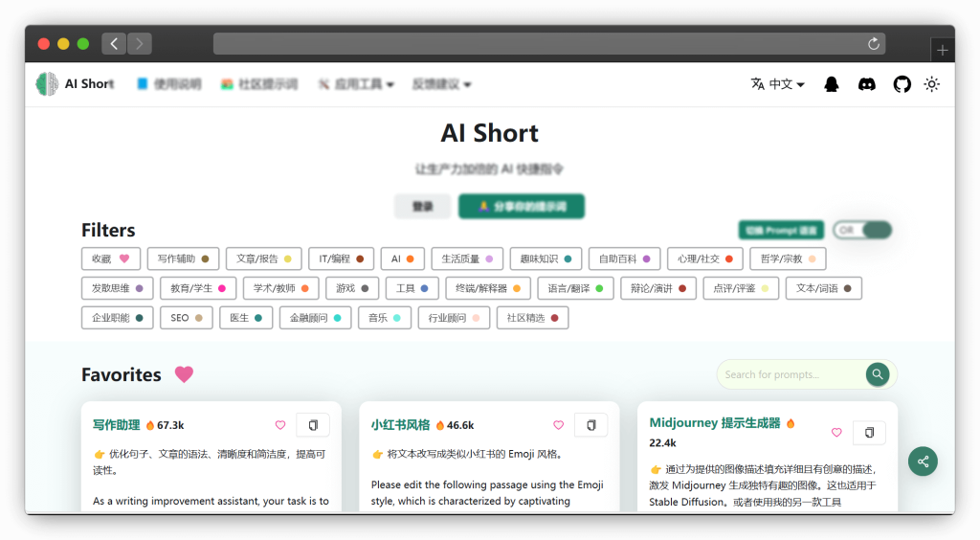Toggle the 自助百科 filter tag

(624, 259)
